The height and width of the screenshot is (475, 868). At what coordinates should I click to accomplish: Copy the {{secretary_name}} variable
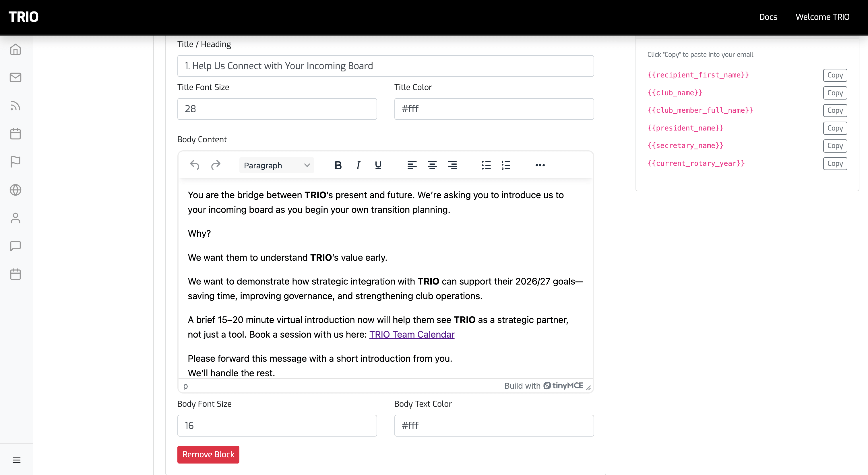(x=835, y=146)
